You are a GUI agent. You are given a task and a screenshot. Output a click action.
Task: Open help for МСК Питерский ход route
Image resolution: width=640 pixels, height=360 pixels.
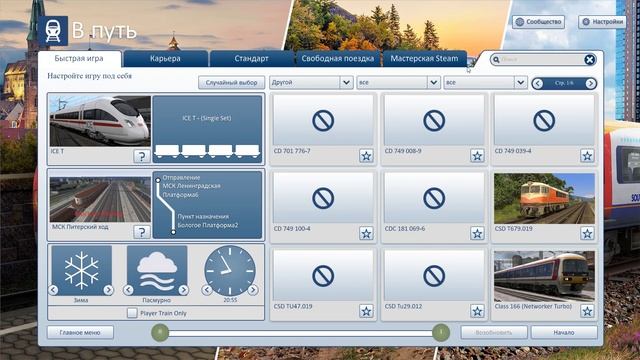(x=142, y=232)
